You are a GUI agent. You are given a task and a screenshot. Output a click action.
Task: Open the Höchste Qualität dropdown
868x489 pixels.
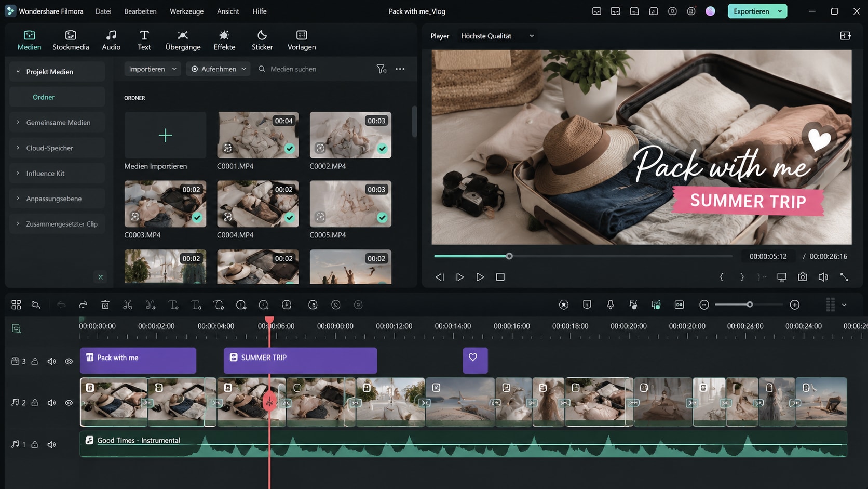[x=497, y=36]
